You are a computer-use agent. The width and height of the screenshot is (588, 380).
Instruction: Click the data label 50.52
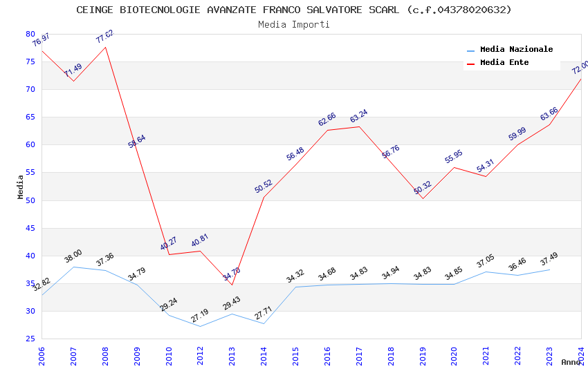pos(264,187)
